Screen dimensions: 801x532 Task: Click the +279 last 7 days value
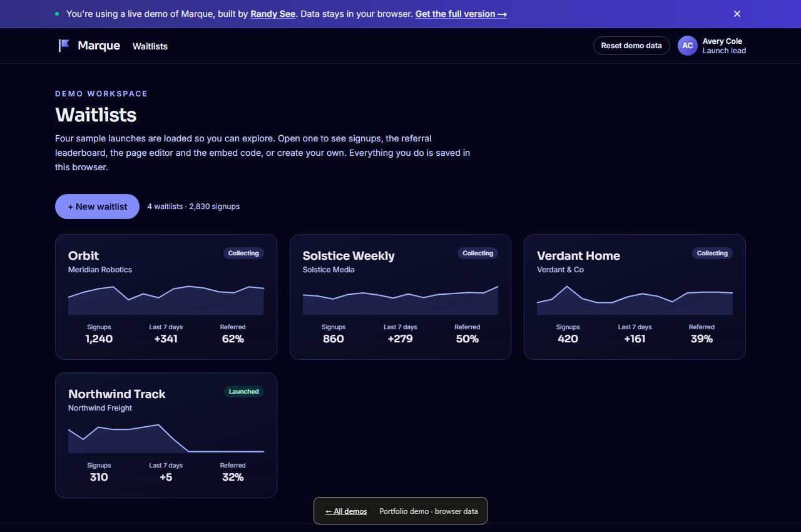tap(400, 339)
